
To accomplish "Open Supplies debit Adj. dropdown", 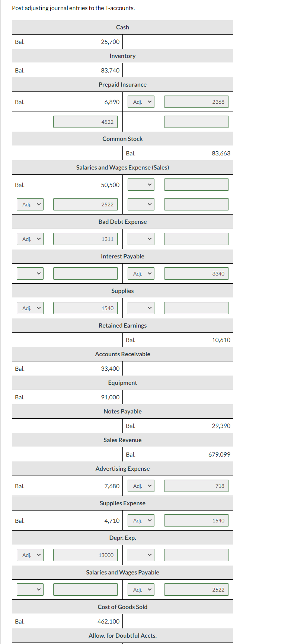I will (30, 308).
